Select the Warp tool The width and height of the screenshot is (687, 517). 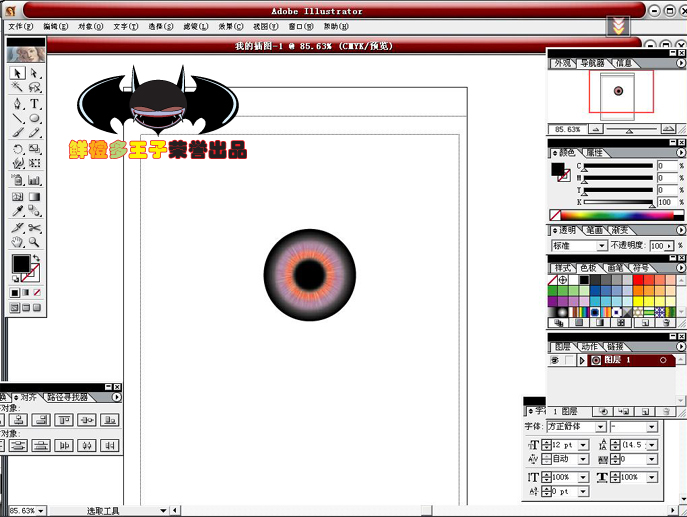coord(18,163)
